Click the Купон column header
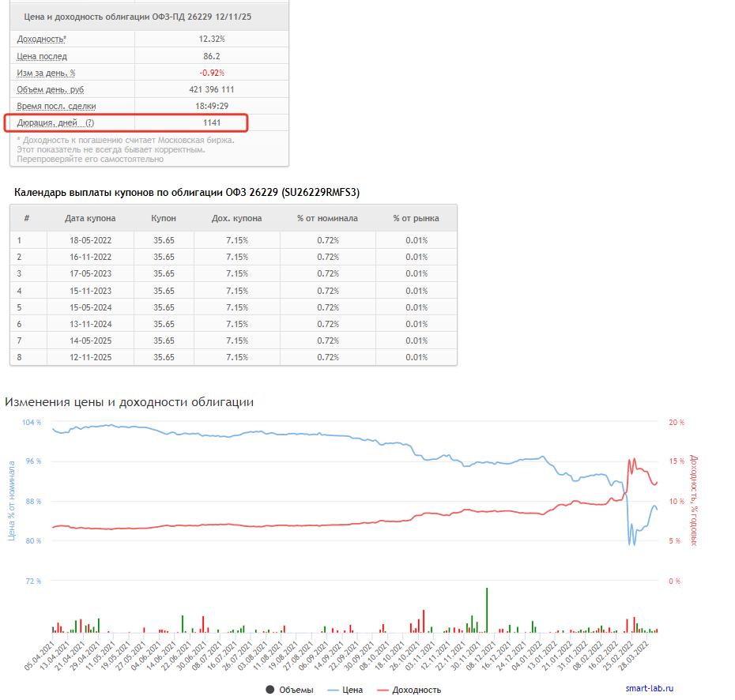Viewport: 735px width, 700px height. [x=164, y=218]
